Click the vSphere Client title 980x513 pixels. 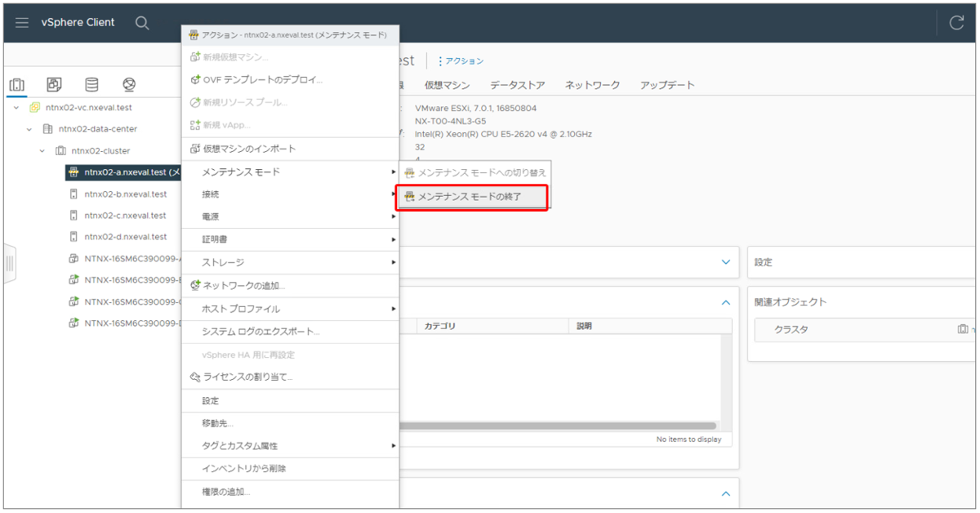[78, 23]
